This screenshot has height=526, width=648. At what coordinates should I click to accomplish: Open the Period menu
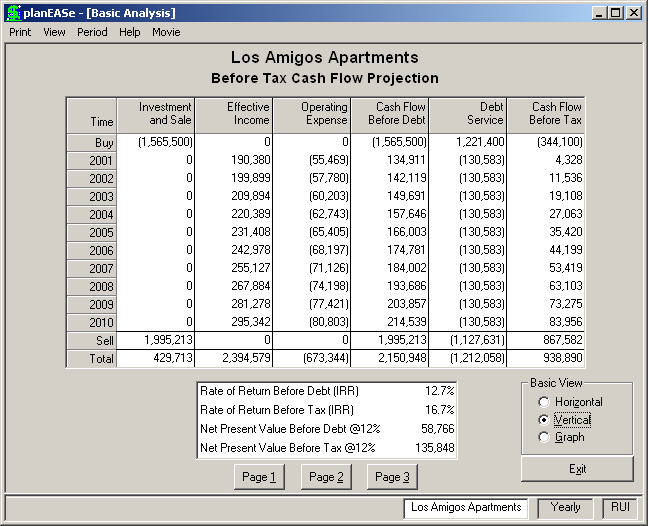[92, 32]
